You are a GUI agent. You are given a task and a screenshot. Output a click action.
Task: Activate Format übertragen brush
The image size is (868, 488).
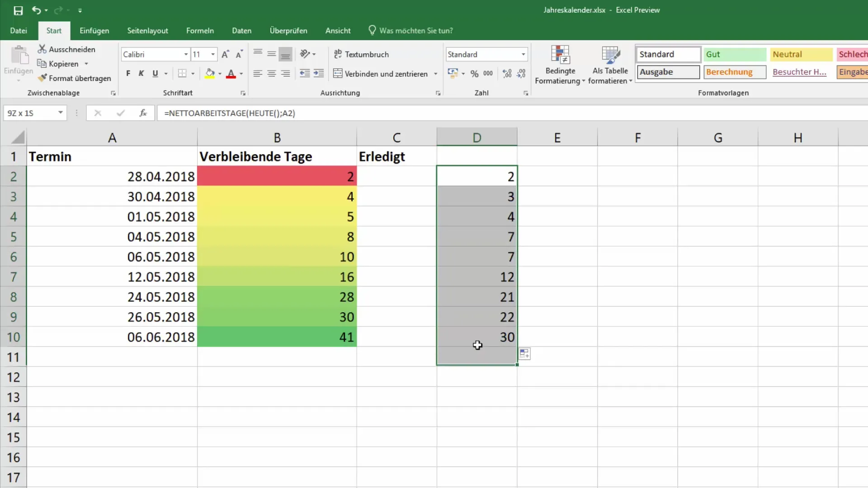75,78
